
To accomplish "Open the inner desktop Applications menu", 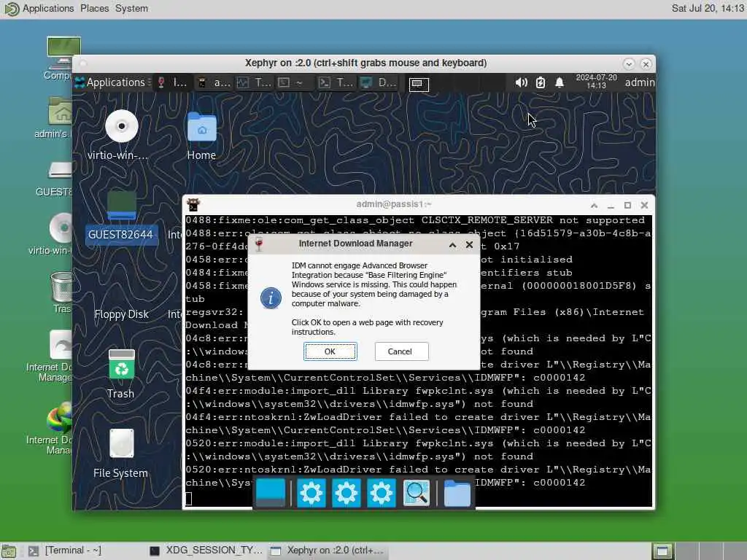I will pyautogui.click(x=112, y=82).
